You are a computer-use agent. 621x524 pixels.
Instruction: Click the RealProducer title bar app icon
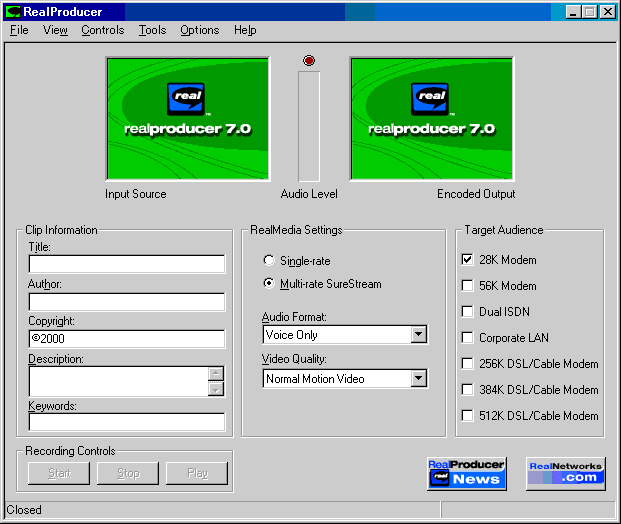(13, 12)
